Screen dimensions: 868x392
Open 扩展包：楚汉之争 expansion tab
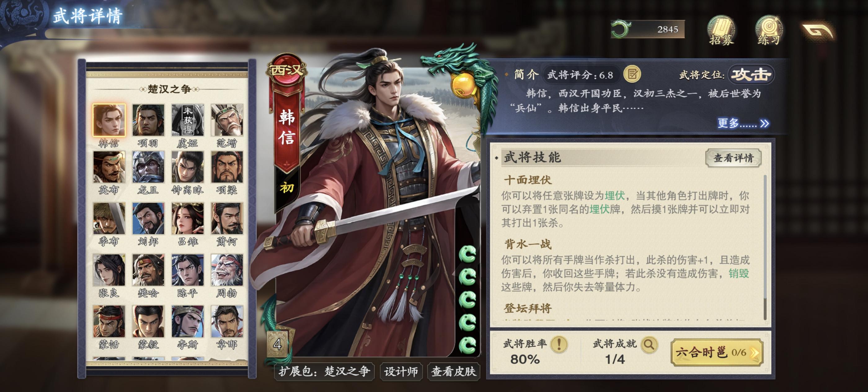(x=324, y=372)
